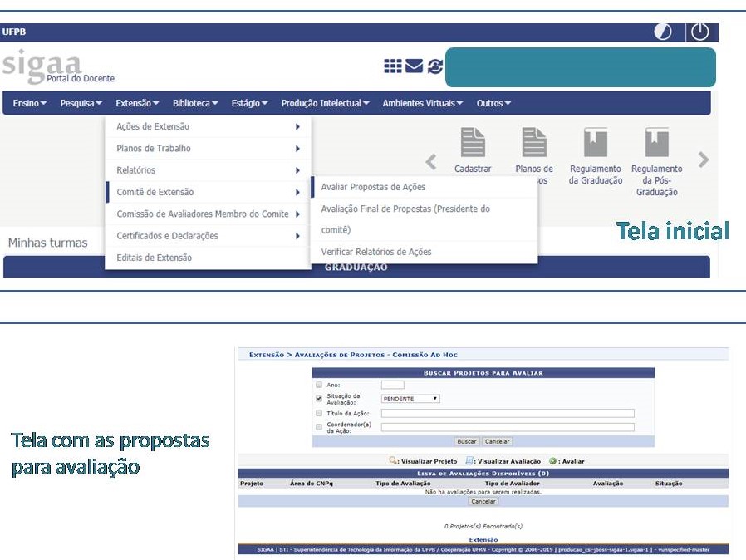
Task: Click the right carousel arrow
Action: coord(704,160)
